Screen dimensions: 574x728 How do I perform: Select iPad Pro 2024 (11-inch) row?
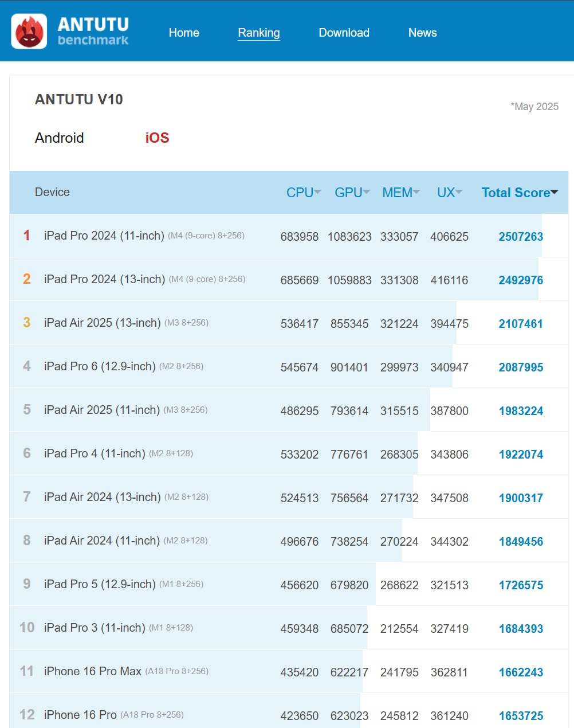point(289,236)
